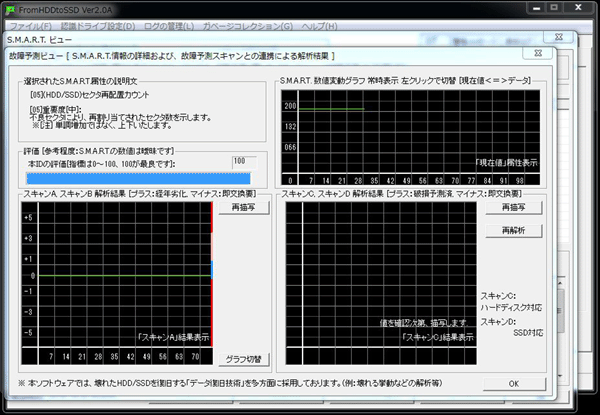The width and height of the screenshot is (600, 415).
Task: Click the 「スキャンC」結果表示 label
Action: coord(437,337)
